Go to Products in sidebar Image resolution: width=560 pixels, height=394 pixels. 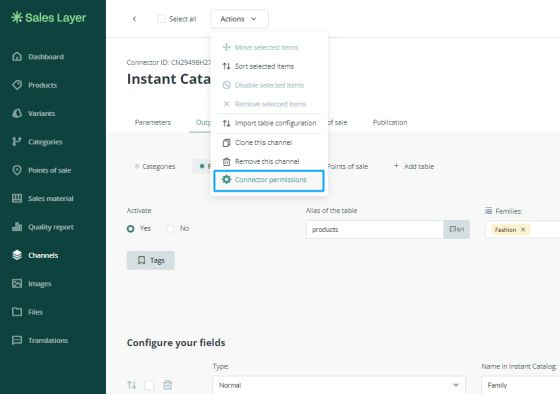point(42,85)
